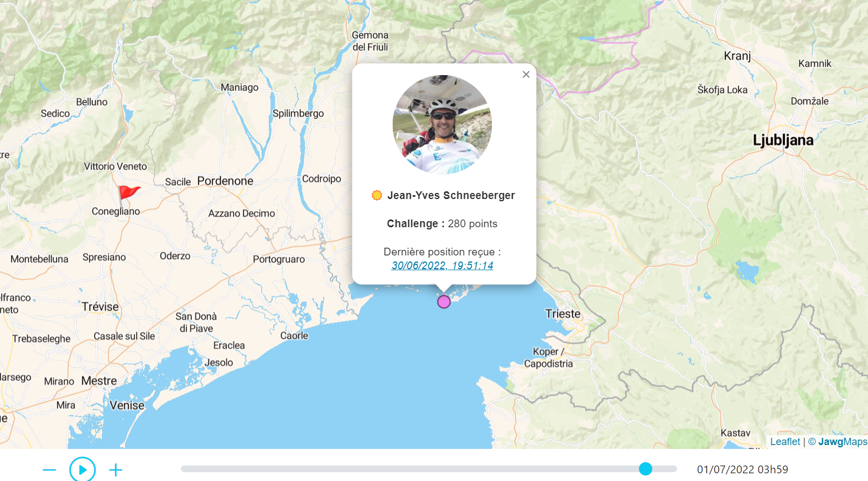Click the yellow sun icon beside the name

[377, 195]
